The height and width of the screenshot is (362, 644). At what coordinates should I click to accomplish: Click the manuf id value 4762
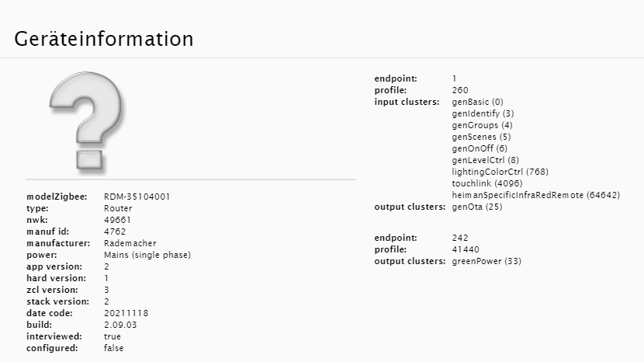(114, 231)
